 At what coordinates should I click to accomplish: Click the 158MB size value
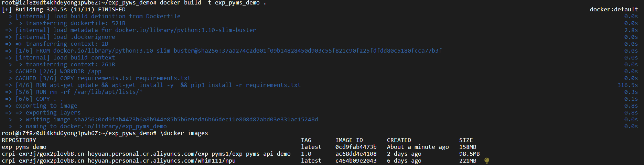[468, 147]
